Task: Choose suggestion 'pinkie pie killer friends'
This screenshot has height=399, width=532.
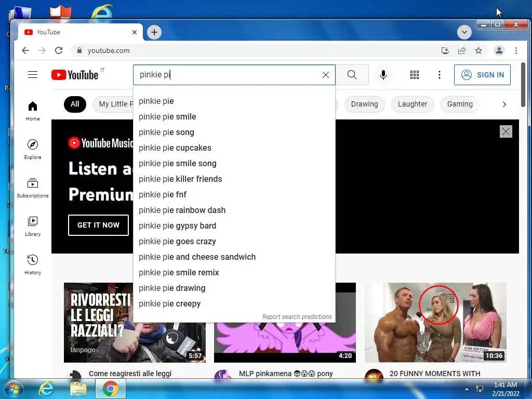Action: pyautogui.click(x=234, y=179)
